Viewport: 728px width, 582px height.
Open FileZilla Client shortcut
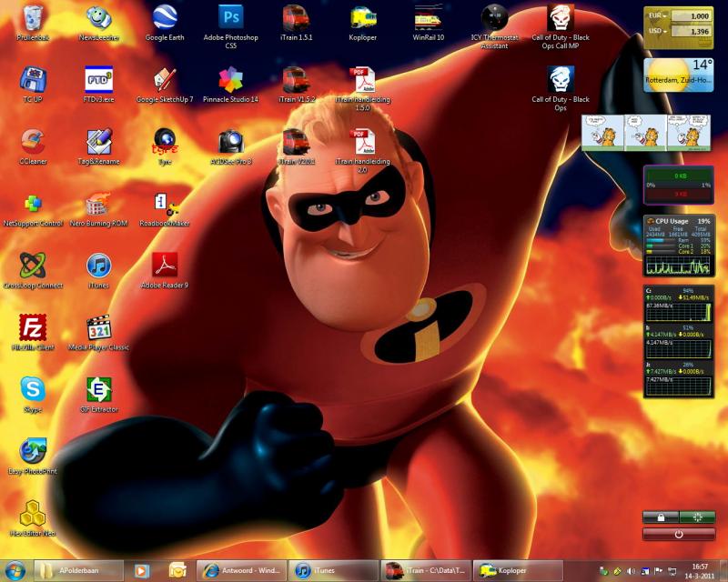pos(33,333)
